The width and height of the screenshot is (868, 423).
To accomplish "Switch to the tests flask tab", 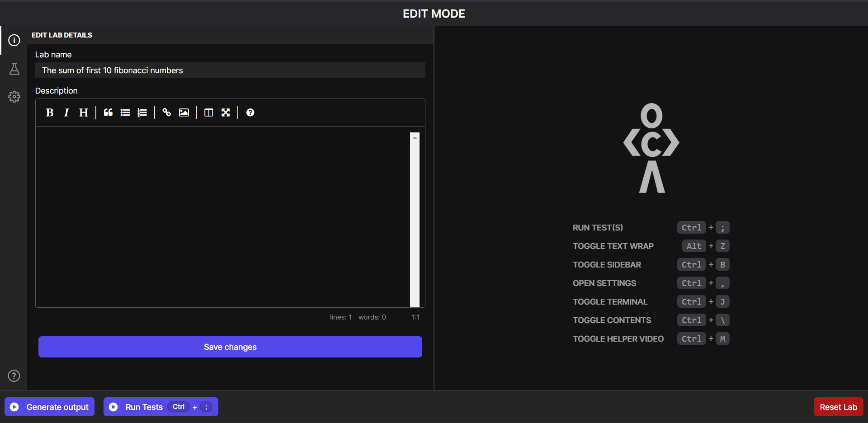I will tap(14, 69).
